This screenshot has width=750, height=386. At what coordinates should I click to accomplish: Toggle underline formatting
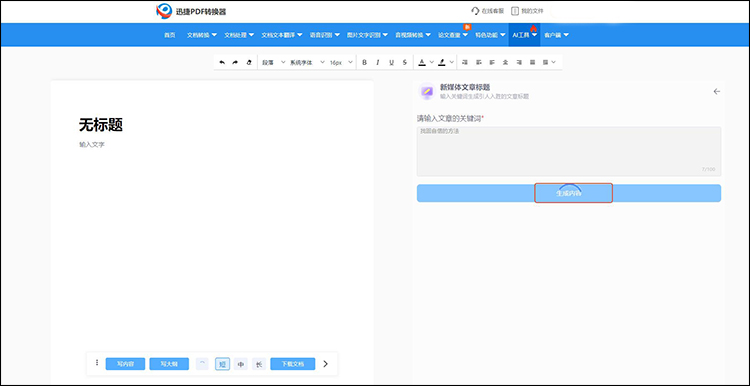(391, 62)
